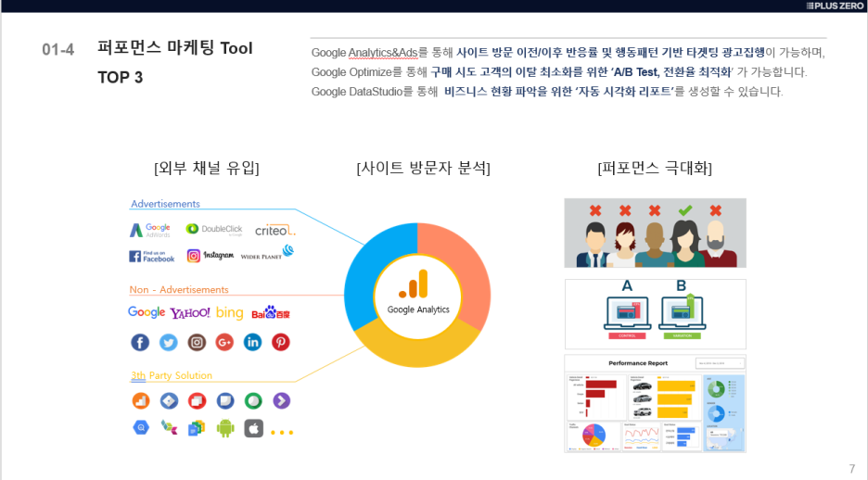Screen dimensions: 868x480
Task: Click the purple chevron circle icon
Action: [281, 400]
